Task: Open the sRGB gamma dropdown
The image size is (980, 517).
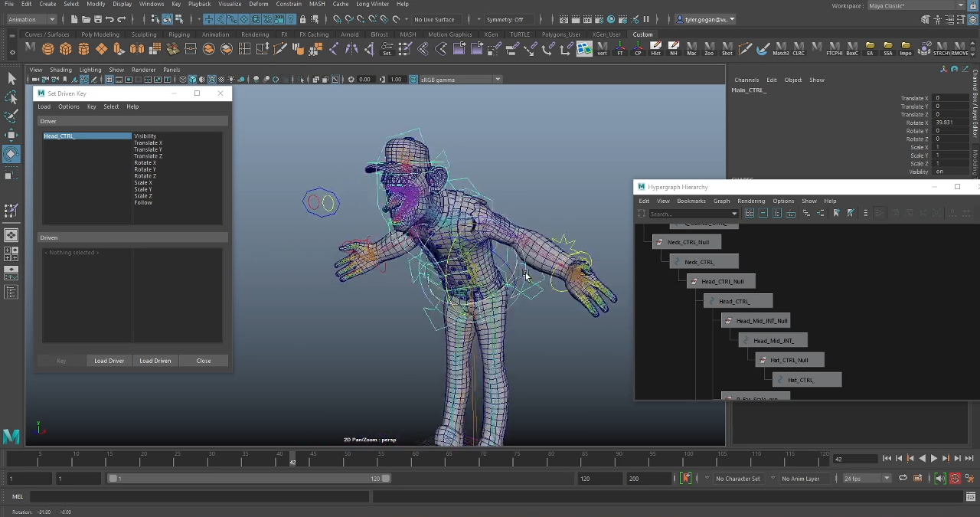Action: (x=496, y=79)
